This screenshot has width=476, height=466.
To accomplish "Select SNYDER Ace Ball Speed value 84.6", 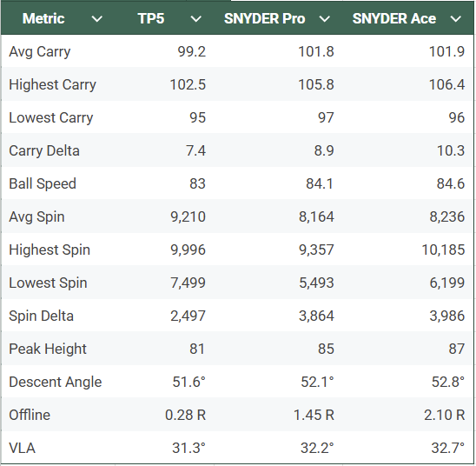I will tap(451, 183).
